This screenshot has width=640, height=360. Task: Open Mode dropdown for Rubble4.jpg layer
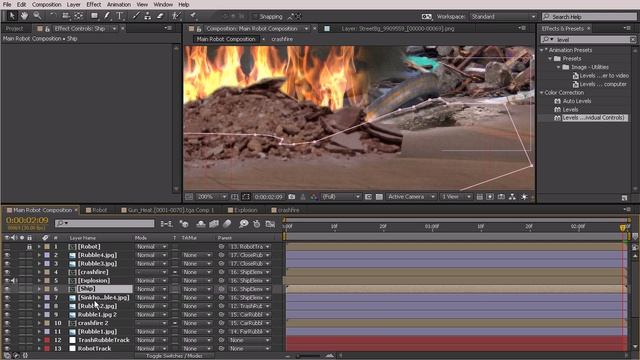pos(151,255)
